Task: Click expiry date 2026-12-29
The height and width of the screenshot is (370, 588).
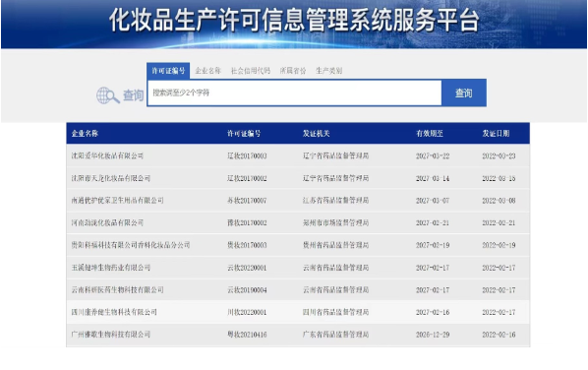Action: [433, 335]
